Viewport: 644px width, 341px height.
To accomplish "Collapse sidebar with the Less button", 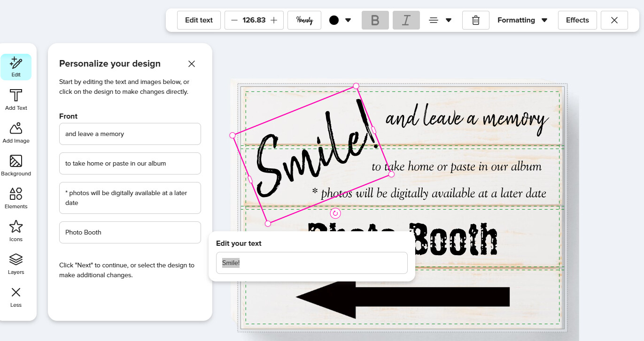I will pyautogui.click(x=16, y=297).
